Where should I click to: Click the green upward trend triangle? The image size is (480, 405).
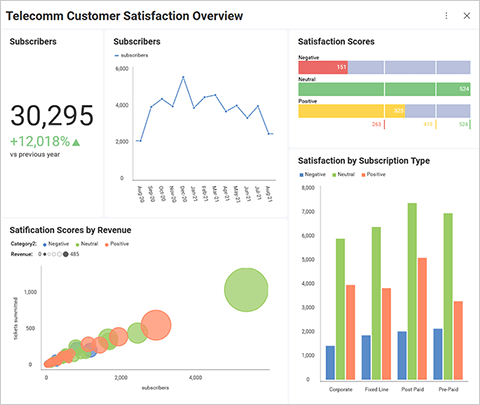[x=76, y=142]
